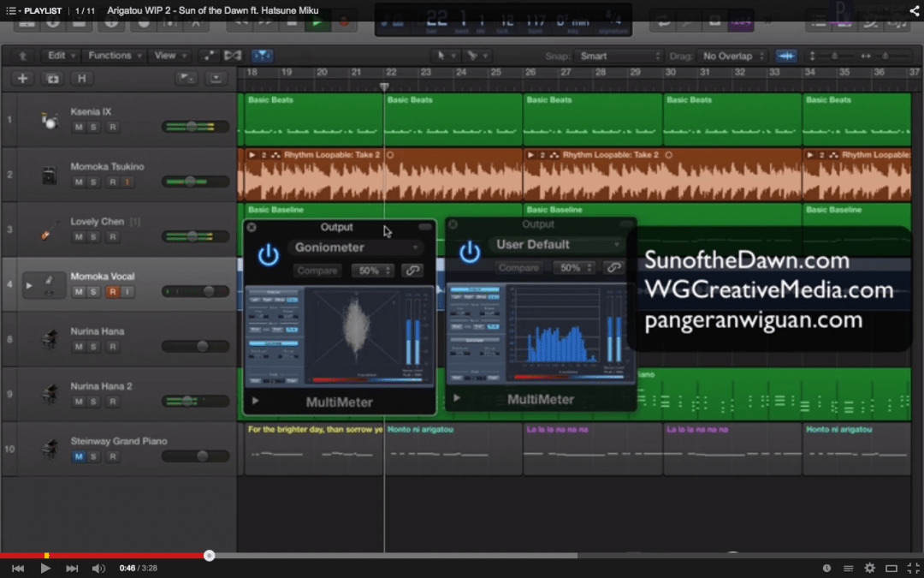Screen dimensions: 924x578
Task: Open the Snap Smart dropdown
Action: (619, 56)
